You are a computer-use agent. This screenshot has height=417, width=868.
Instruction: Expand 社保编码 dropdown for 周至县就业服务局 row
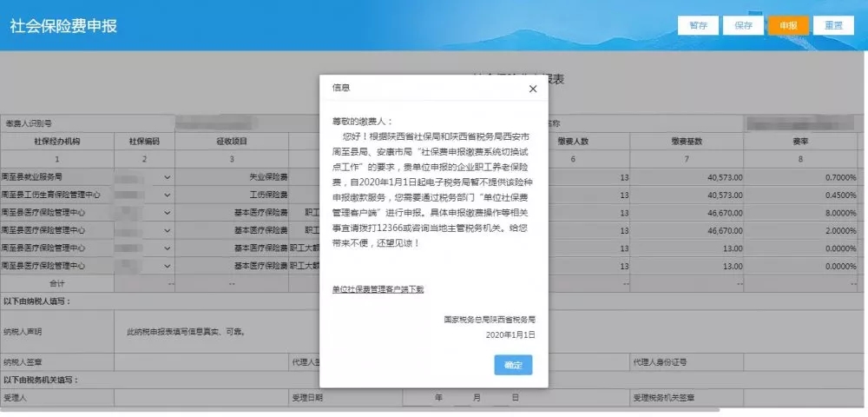click(168, 177)
